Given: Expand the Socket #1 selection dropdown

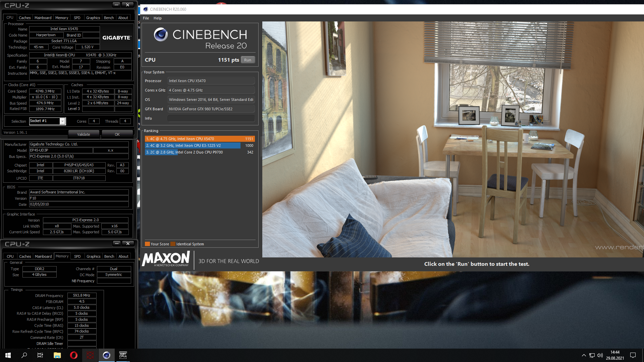Looking at the screenshot, I should pos(62,121).
